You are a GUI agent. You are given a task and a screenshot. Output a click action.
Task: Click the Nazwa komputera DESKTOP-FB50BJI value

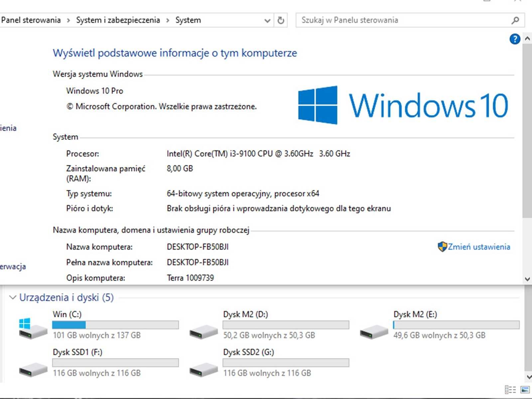tap(198, 247)
